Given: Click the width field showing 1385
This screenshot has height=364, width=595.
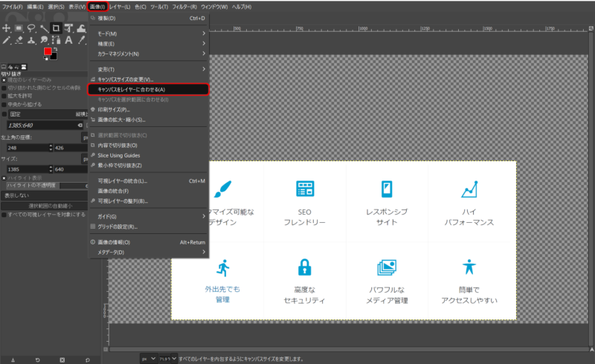Looking at the screenshot, I should click(28, 169).
